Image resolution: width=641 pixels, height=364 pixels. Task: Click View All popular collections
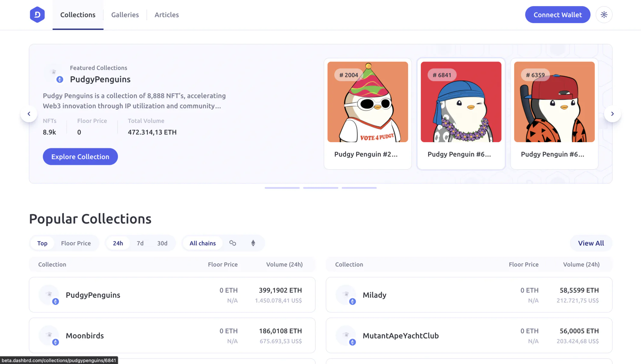591,243
